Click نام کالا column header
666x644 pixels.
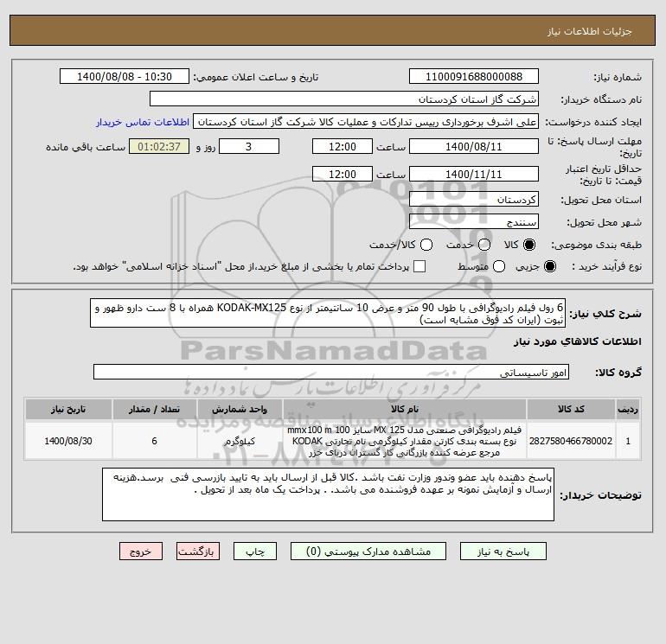405,409
